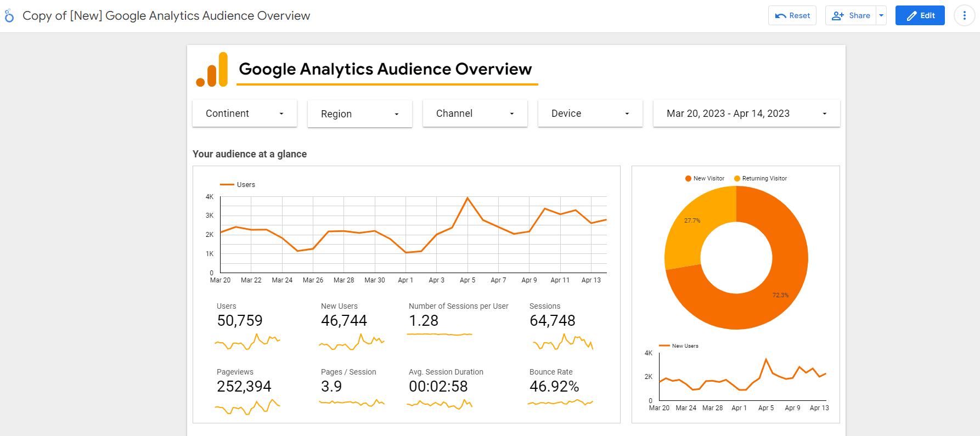Open the Channel filter dropdown
Viewport: 980px width, 436px height.
(475, 114)
